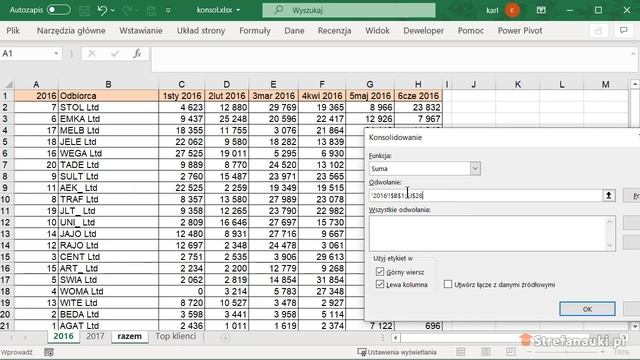Click the OK button in Konsolidowanie dialog
Viewport: 640px width, 360px height.
(x=587, y=309)
